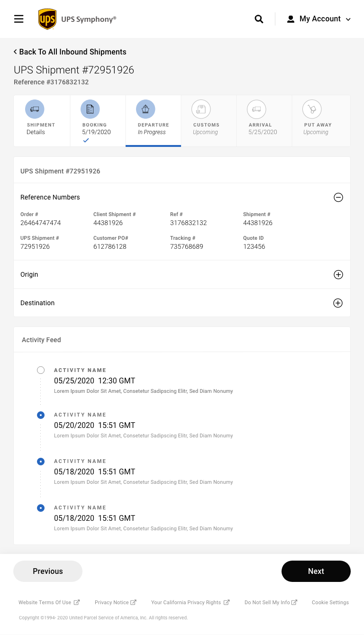Image resolution: width=364 pixels, height=635 pixels.
Task: Click the Arrival delivery truck icon
Action: pos(256,109)
